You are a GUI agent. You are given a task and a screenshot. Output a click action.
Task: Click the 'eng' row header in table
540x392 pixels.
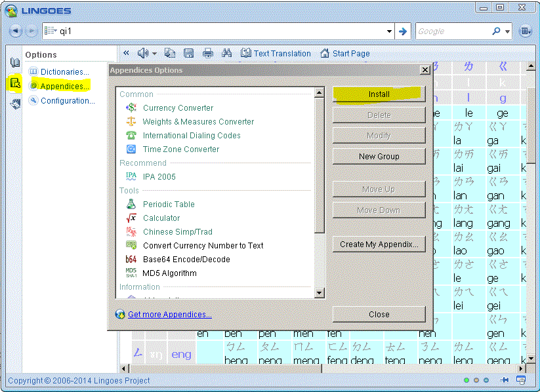[181, 354]
